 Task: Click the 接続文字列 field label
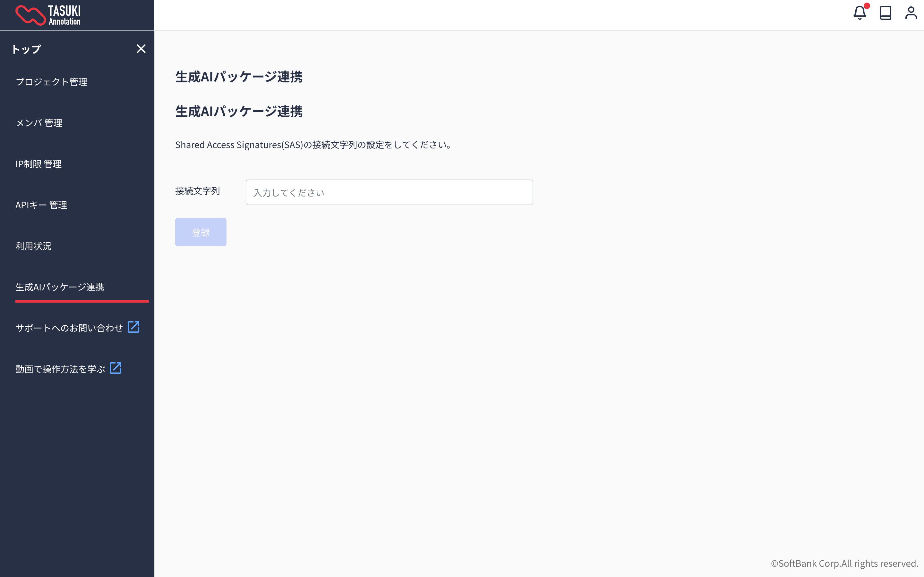tap(197, 191)
